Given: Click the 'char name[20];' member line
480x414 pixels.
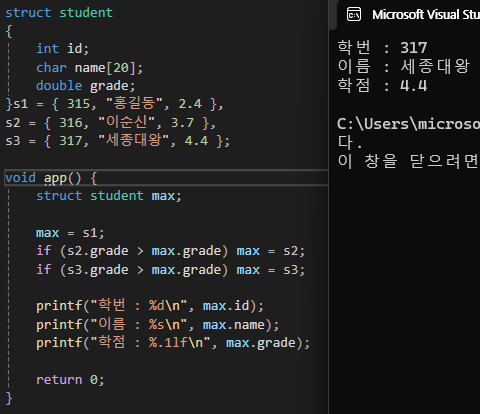Looking at the screenshot, I should click(89, 68).
